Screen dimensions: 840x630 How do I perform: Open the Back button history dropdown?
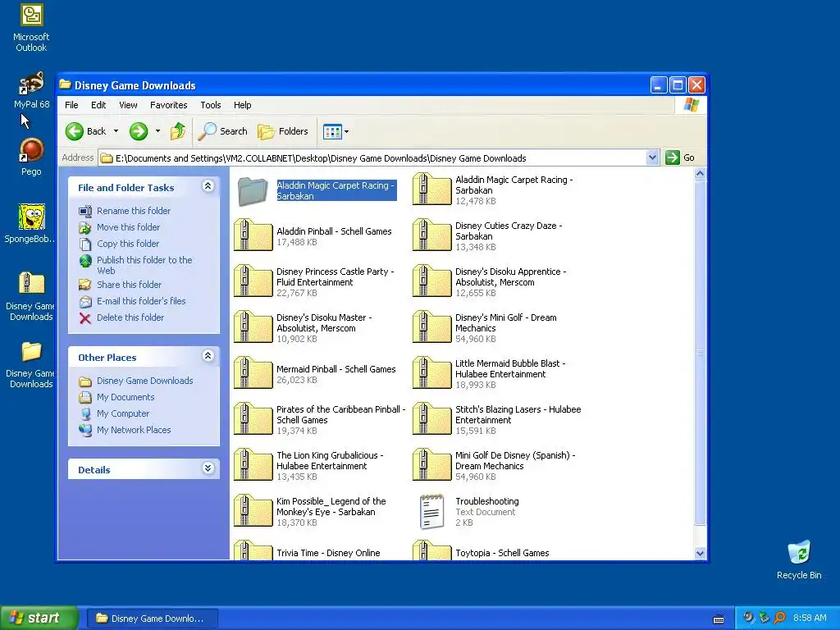pos(116,131)
